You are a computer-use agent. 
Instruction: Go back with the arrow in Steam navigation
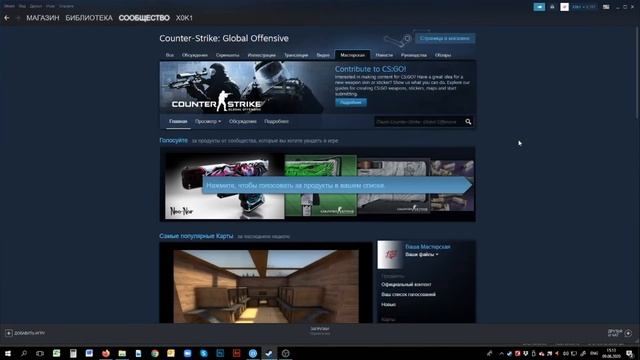click(x=7, y=18)
